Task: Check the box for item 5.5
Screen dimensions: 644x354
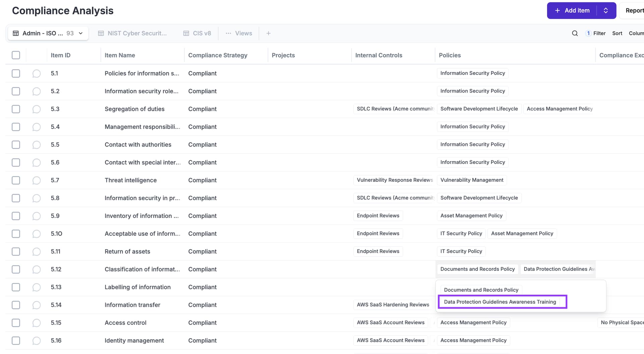Action: pyautogui.click(x=16, y=145)
